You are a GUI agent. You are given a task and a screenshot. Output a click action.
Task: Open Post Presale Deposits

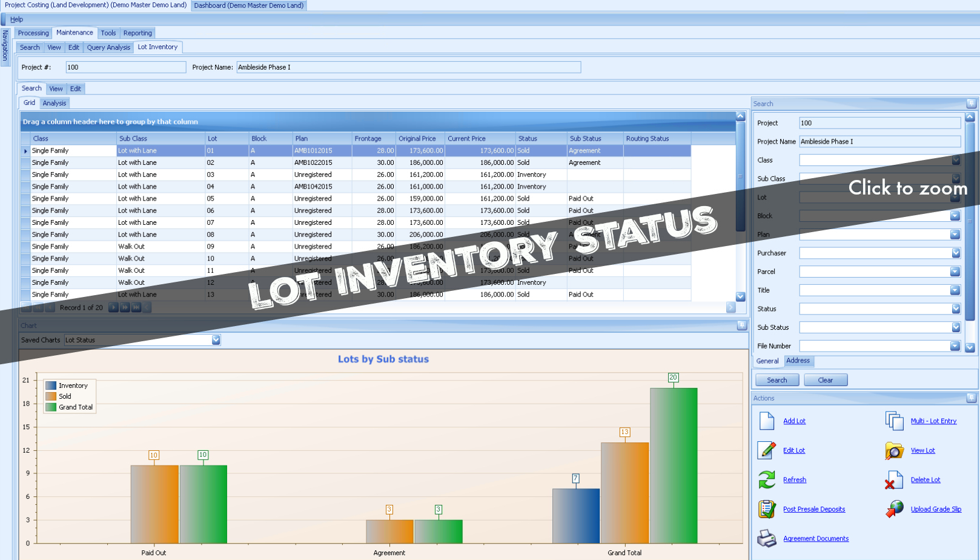click(813, 509)
